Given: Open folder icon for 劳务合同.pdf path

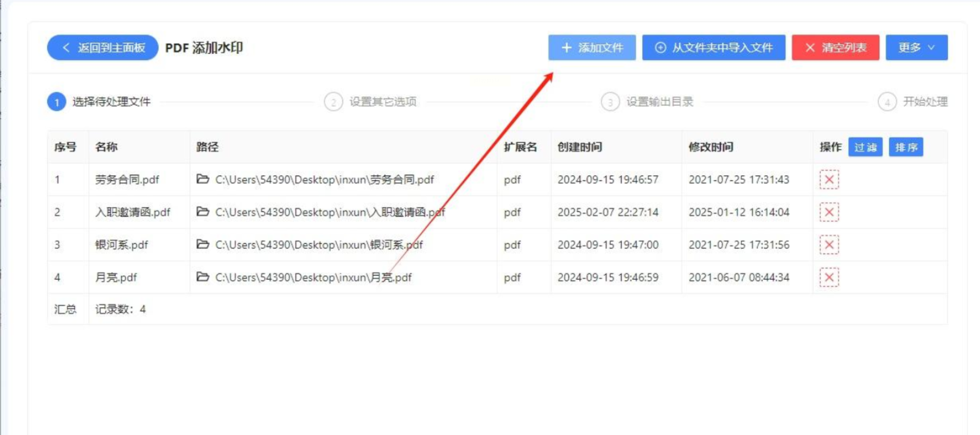Looking at the screenshot, I should (x=202, y=179).
